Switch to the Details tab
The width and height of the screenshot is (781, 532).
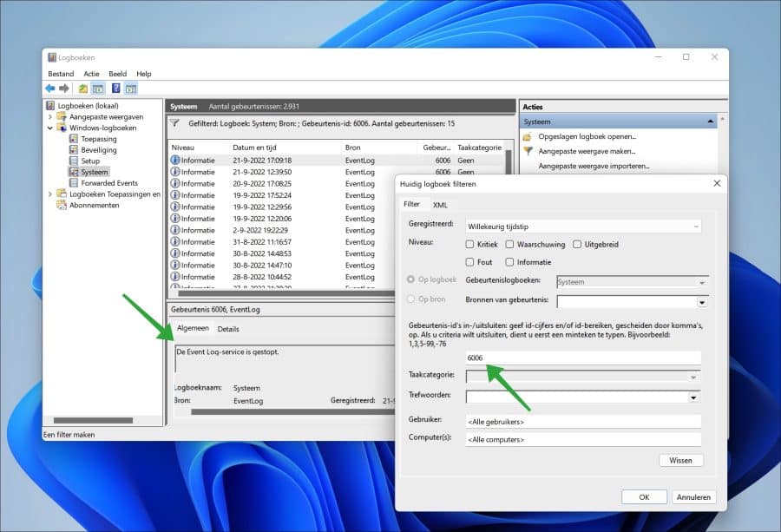point(228,329)
